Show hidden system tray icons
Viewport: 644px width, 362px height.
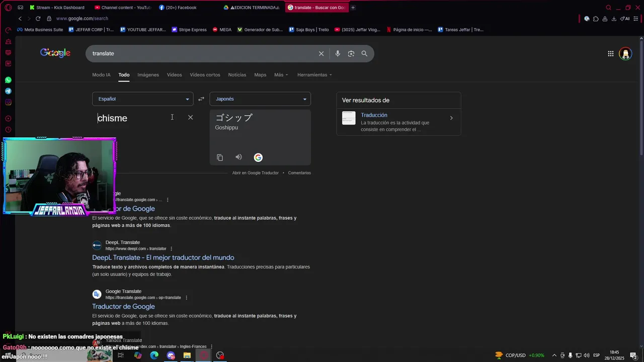click(x=554, y=355)
